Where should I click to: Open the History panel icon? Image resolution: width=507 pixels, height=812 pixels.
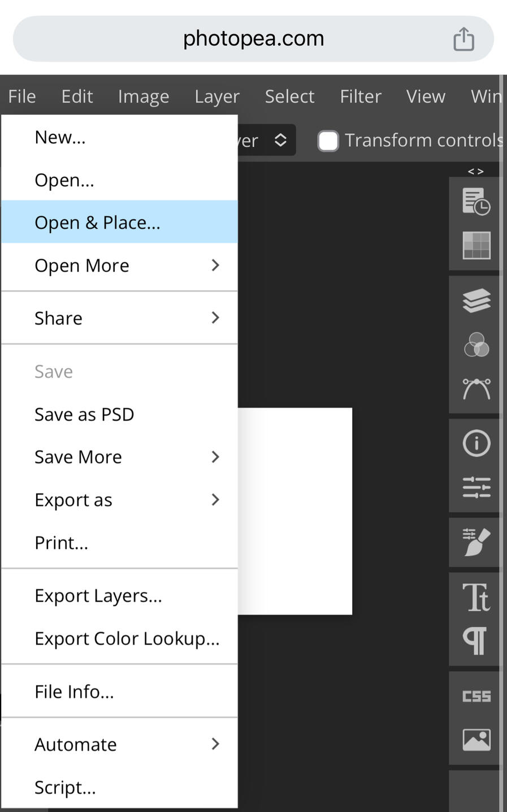coord(475,202)
